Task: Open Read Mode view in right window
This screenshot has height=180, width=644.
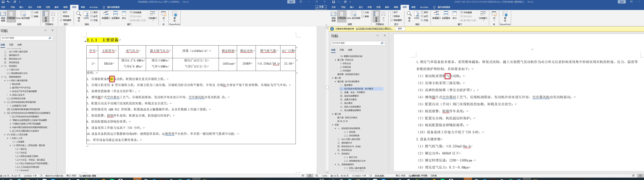Action: 334,16
